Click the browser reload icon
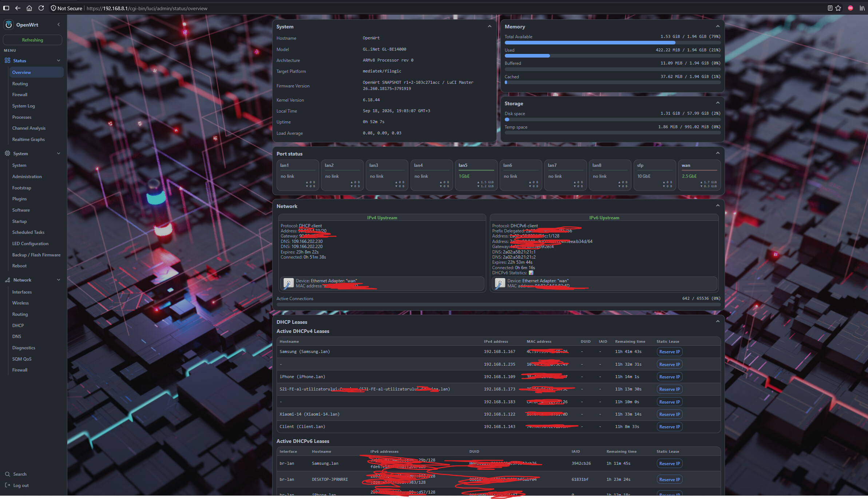 tap(41, 8)
